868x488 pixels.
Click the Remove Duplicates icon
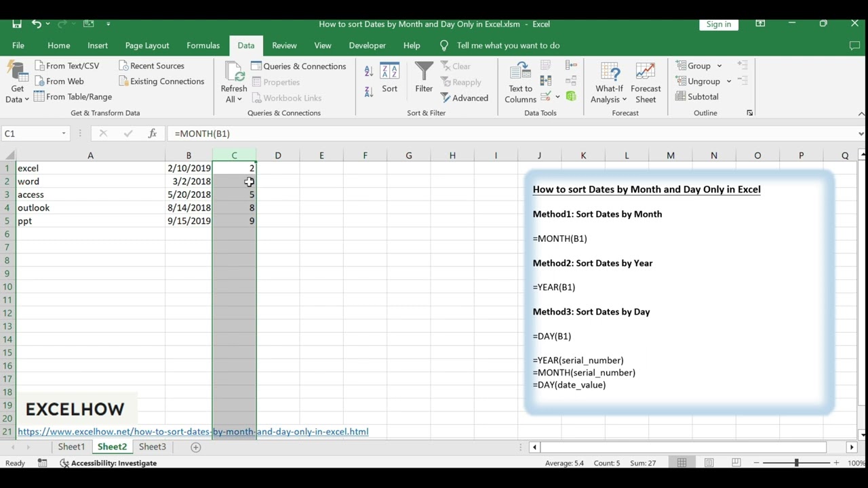point(545,81)
